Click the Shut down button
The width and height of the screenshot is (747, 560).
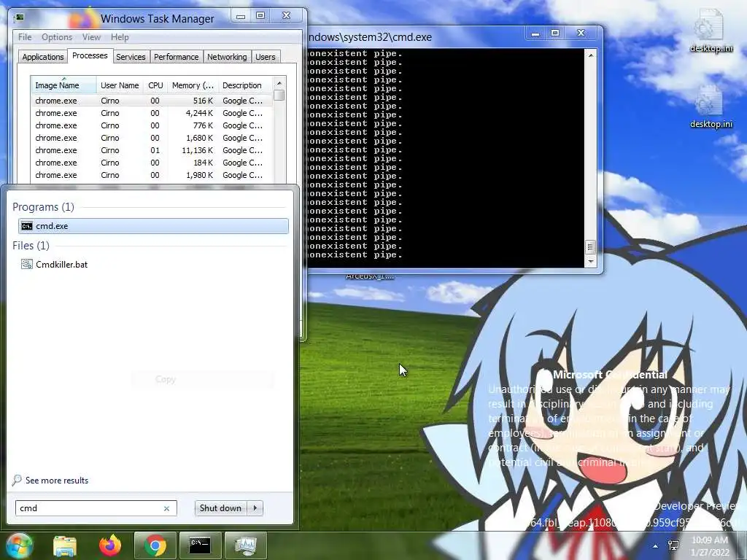[220, 508]
